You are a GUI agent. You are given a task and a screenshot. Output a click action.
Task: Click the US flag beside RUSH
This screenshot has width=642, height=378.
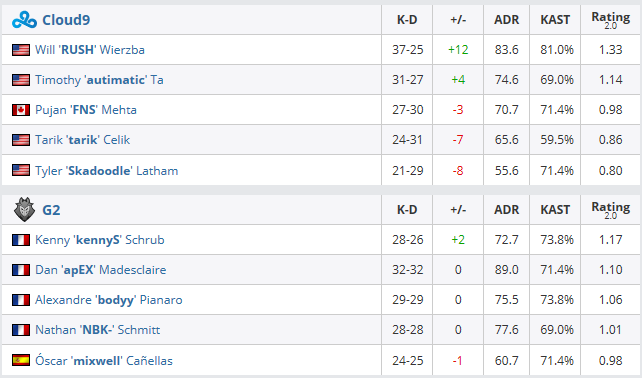pos(21,50)
